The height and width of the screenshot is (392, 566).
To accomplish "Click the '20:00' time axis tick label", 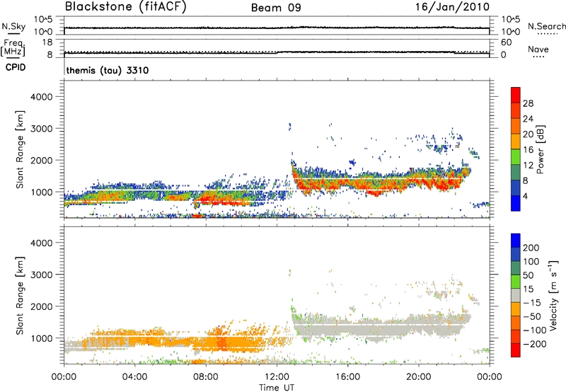I will (x=418, y=377).
